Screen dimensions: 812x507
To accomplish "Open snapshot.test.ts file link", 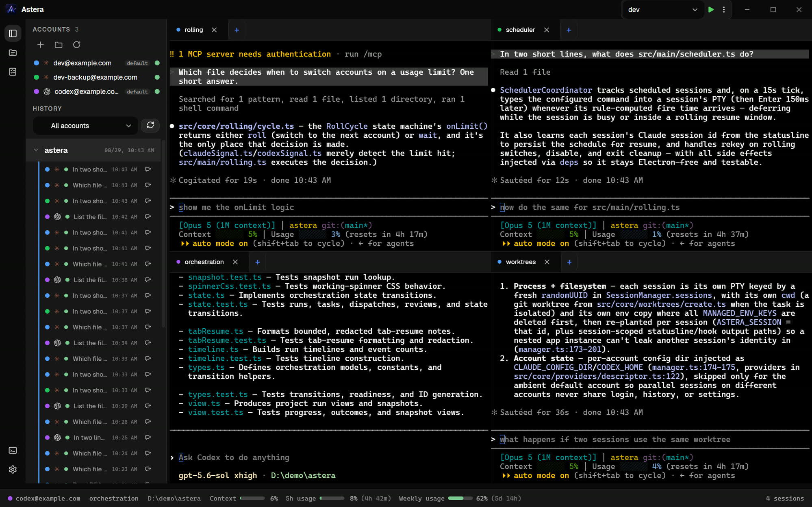I will click(225, 277).
